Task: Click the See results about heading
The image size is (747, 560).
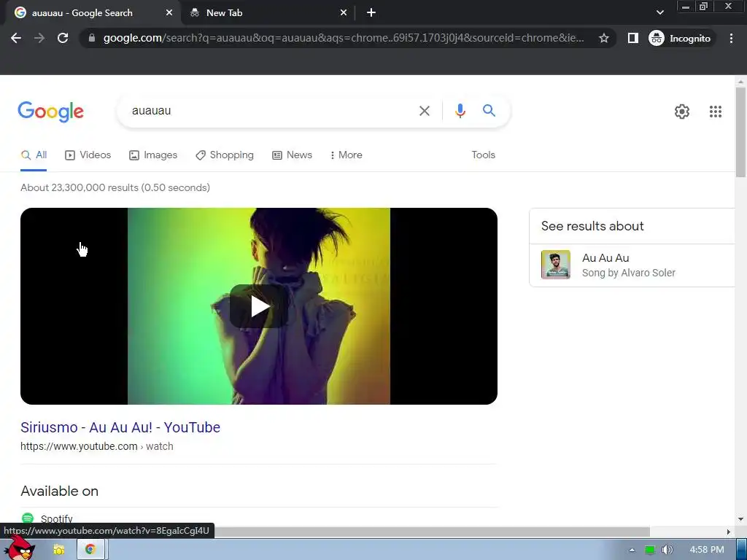Action: [x=592, y=226]
